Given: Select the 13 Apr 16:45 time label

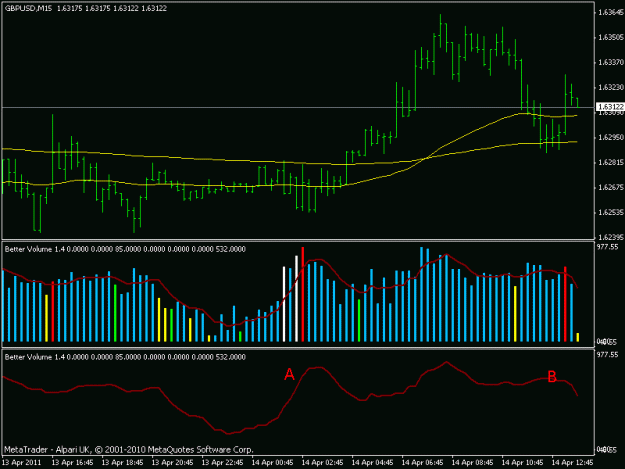Looking at the screenshot, I should coord(73,463).
